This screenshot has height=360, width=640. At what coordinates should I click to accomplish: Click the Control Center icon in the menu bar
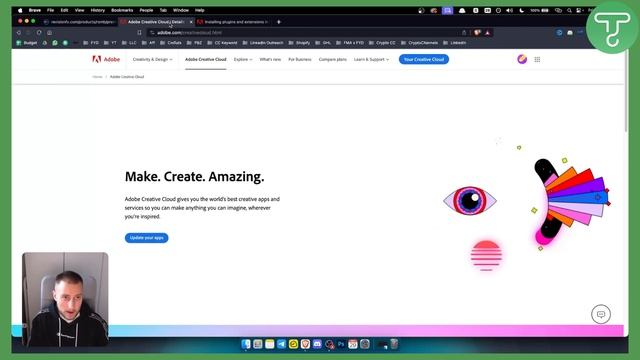click(579, 10)
